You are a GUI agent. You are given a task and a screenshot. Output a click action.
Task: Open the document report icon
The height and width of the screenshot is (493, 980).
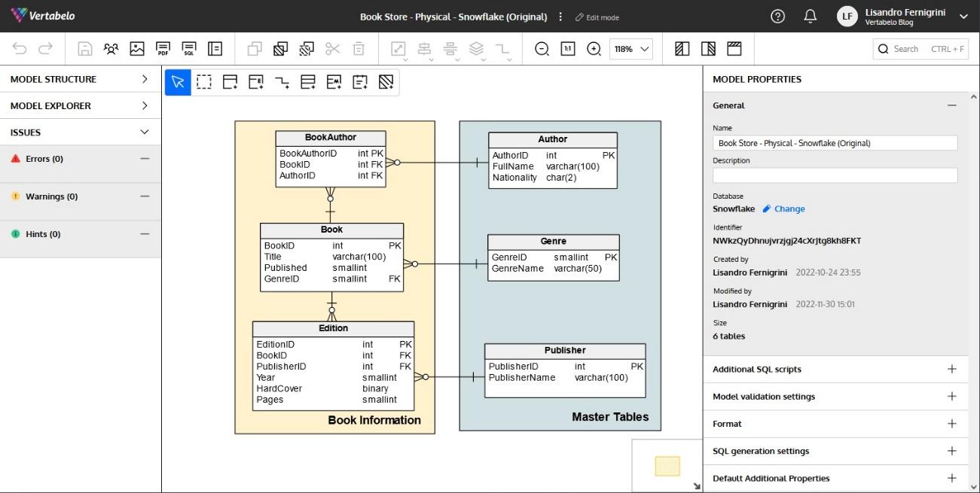(215, 49)
